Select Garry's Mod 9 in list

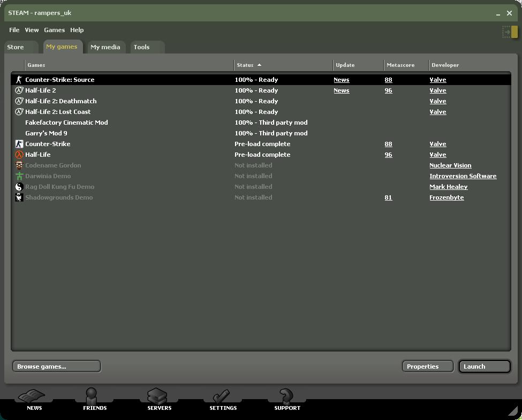tap(46, 133)
